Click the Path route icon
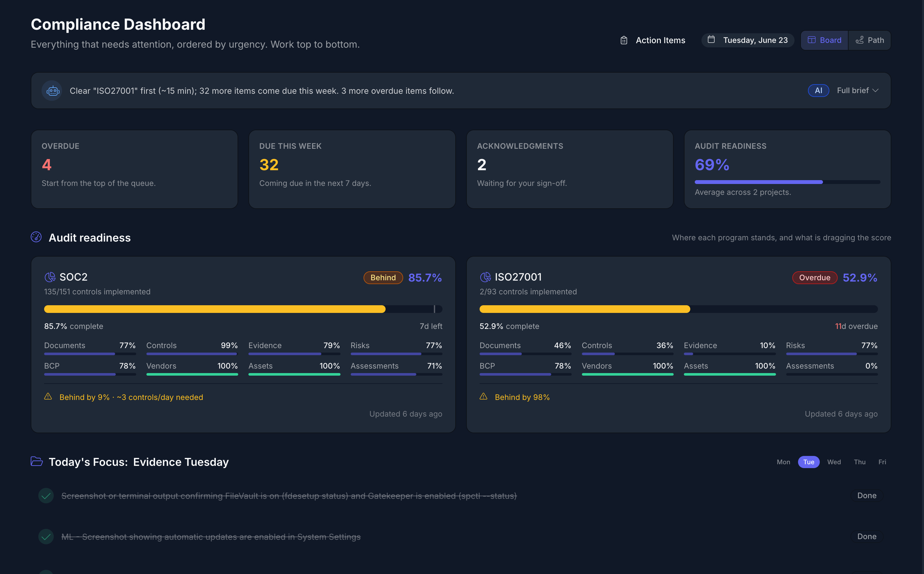Viewport: 924px width, 574px height. pyautogui.click(x=859, y=40)
